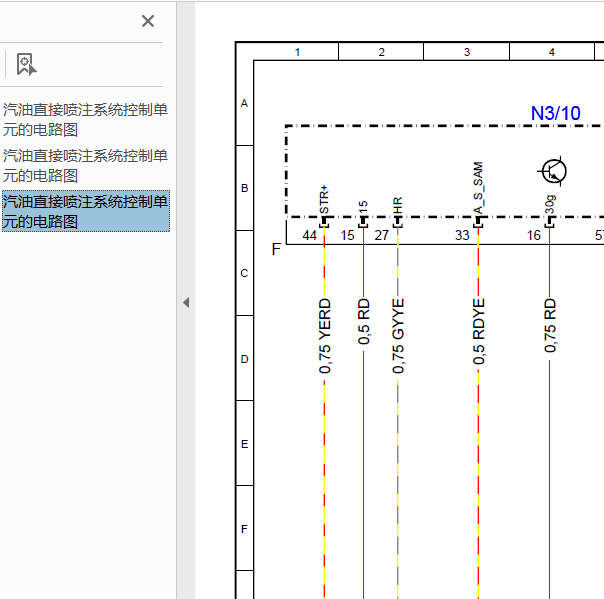Click grid column header 3
The image size is (604, 599).
click(467, 52)
